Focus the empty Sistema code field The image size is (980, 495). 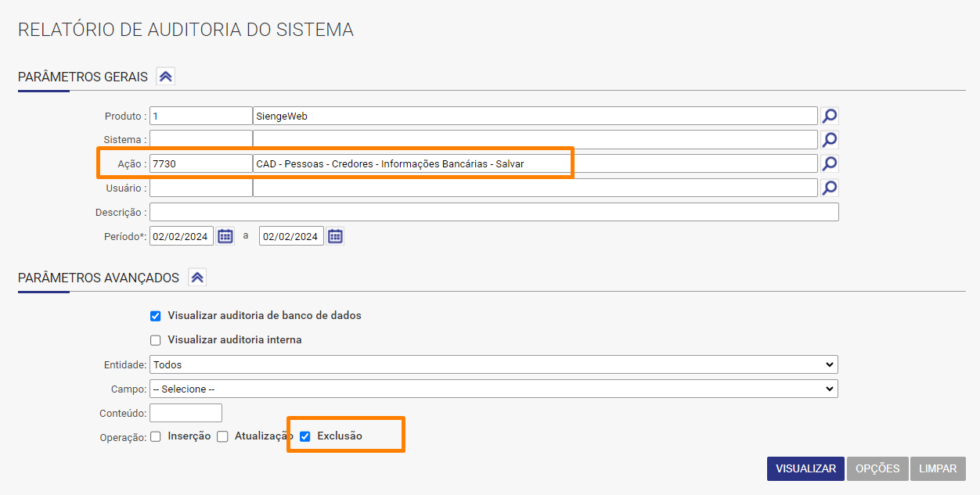pyautogui.click(x=201, y=140)
